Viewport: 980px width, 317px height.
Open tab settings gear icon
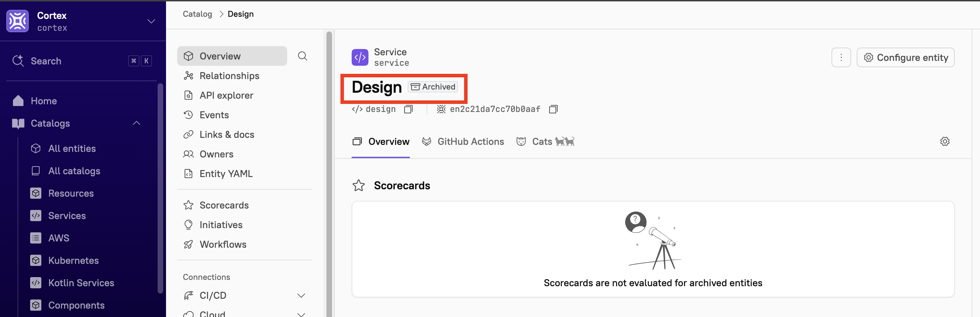click(945, 141)
